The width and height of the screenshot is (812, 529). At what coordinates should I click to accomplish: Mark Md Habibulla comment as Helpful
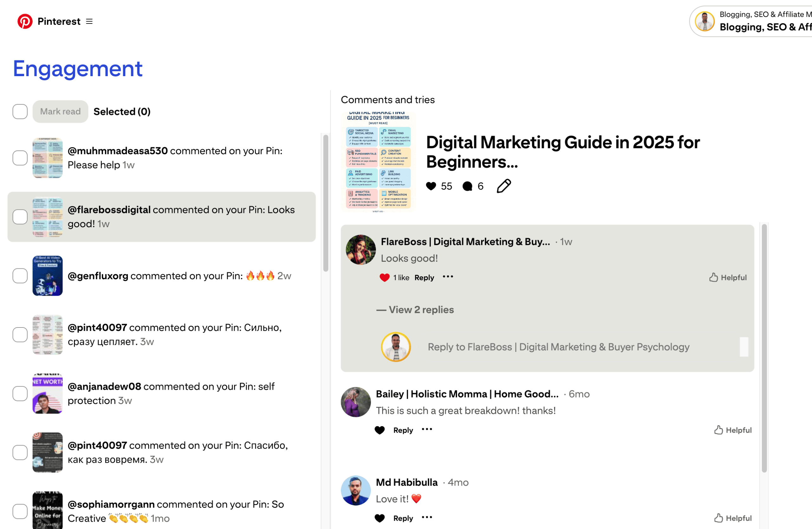coord(733,518)
